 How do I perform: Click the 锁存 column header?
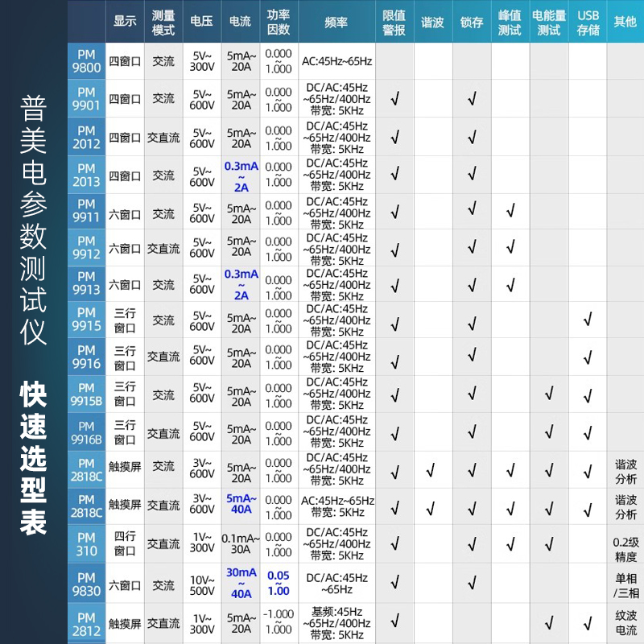[x=472, y=21]
